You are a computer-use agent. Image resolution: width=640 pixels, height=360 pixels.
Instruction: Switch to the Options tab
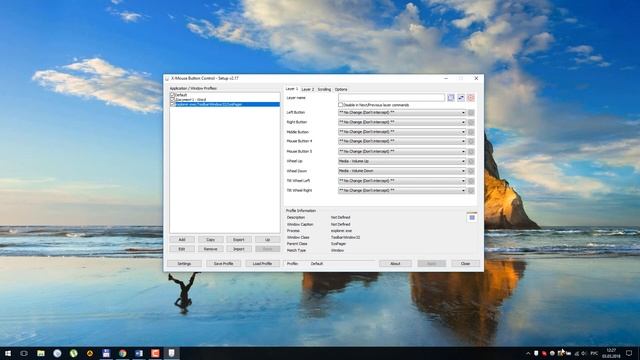click(341, 89)
